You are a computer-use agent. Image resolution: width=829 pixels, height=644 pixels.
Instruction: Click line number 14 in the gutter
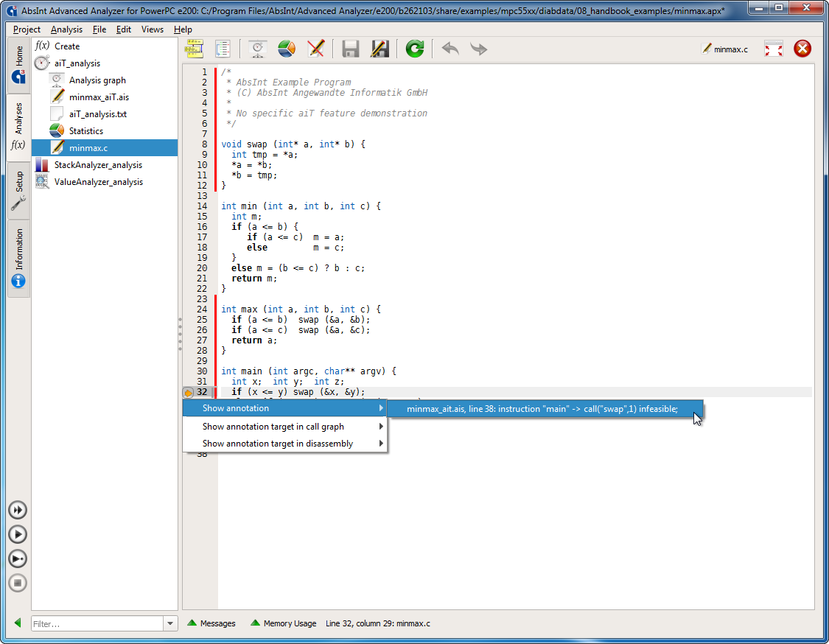click(x=202, y=206)
